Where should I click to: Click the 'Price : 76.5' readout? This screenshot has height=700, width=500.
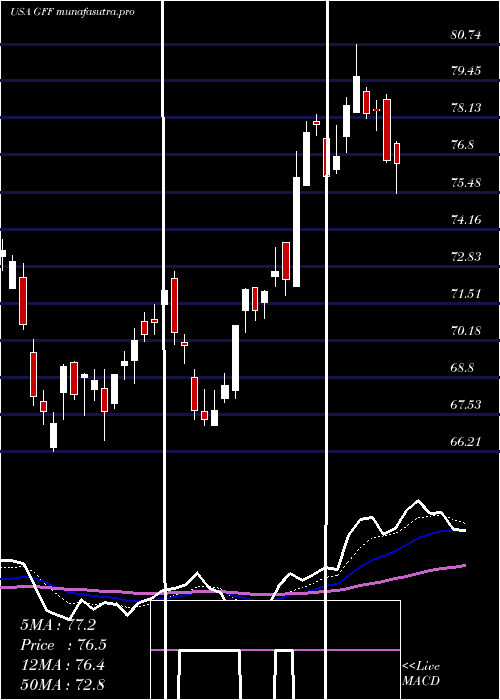[63, 645]
